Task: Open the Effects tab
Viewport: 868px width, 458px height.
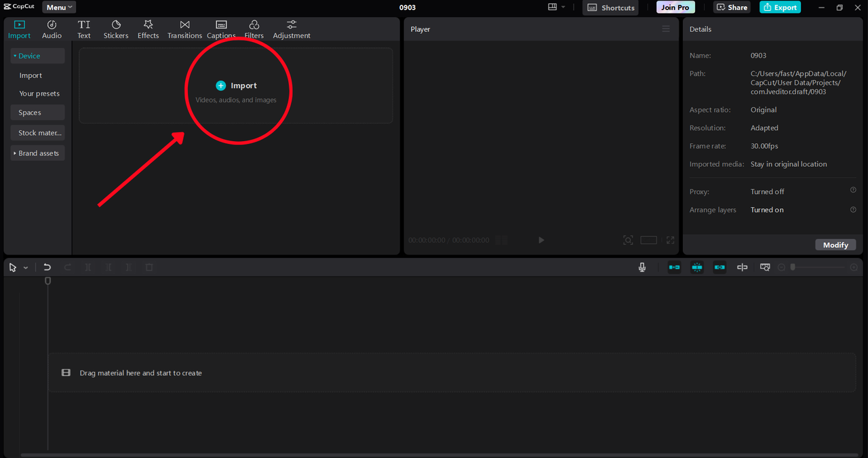Action: coord(148,29)
